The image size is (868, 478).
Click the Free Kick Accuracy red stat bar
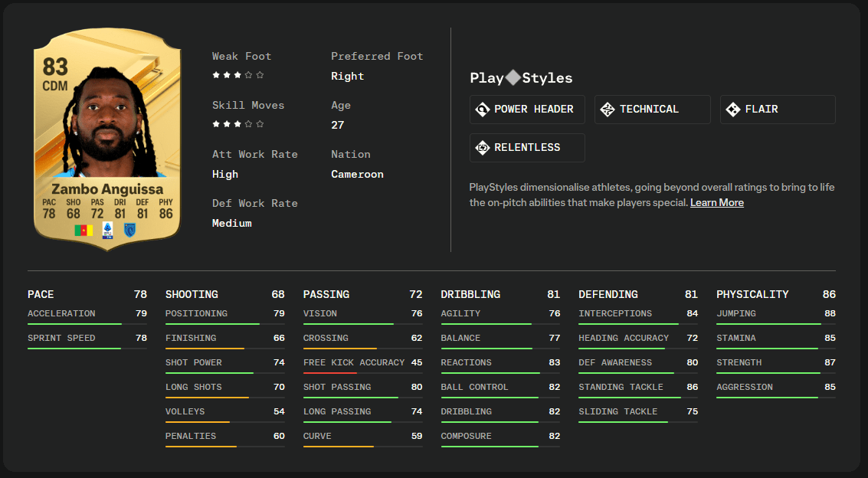pyautogui.click(x=362, y=373)
